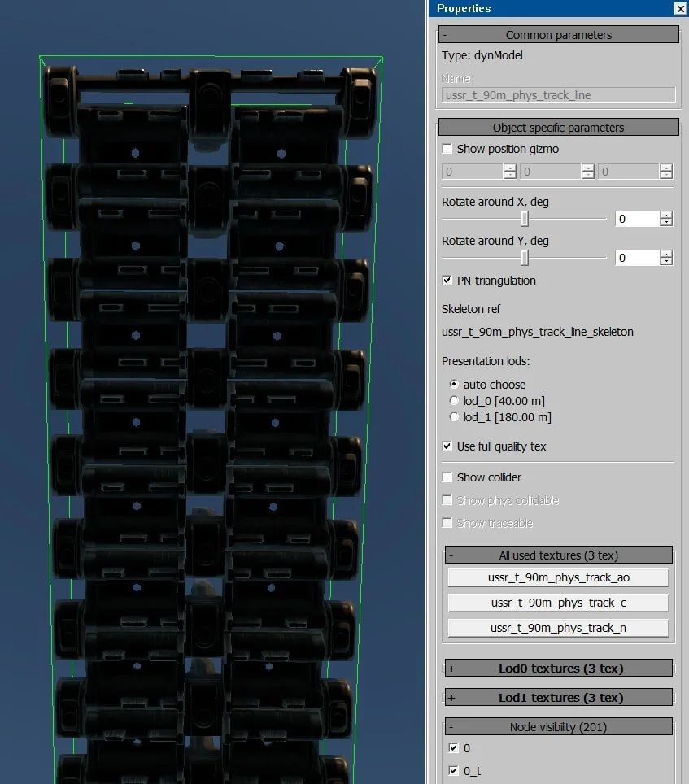Image resolution: width=689 pixels, height=784 pixels.
Task: Click the first gizmo position value field
Action: point(472,172)
